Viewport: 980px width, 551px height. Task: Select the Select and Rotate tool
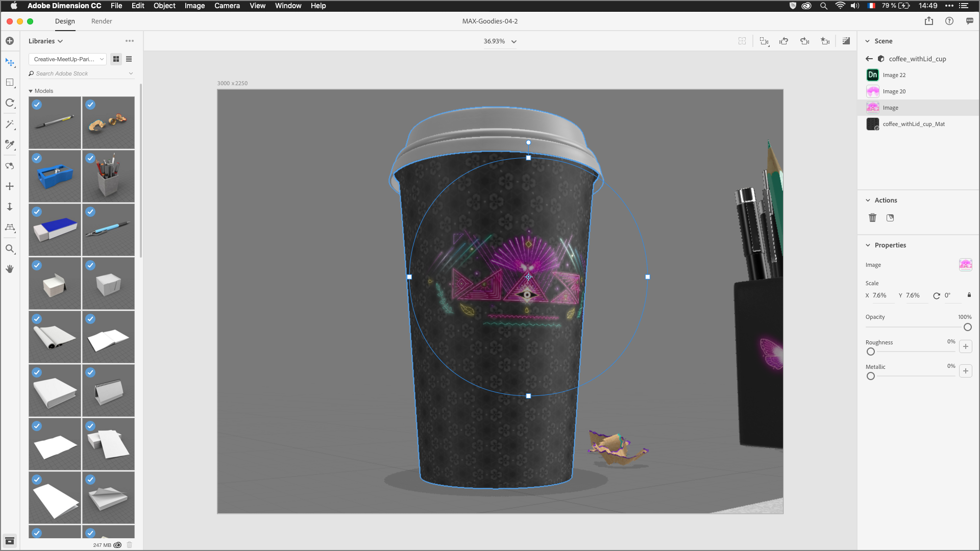pos(10,103)
